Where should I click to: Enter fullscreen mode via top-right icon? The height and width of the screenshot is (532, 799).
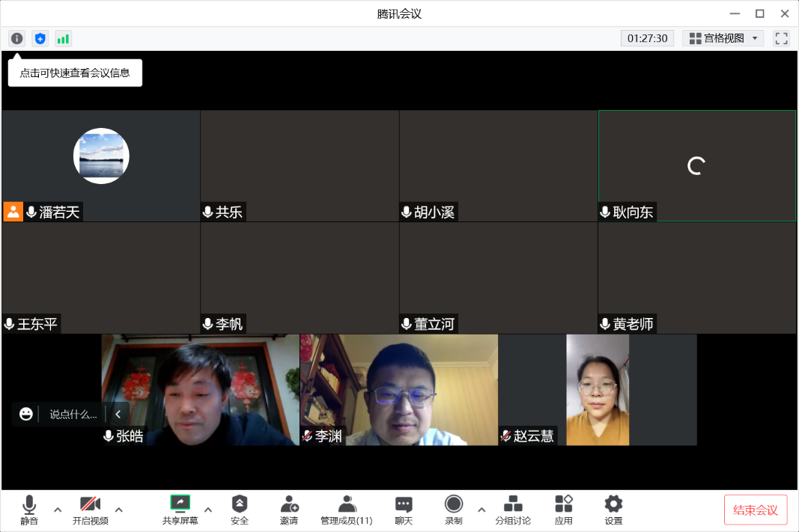(x=781, y=38)
